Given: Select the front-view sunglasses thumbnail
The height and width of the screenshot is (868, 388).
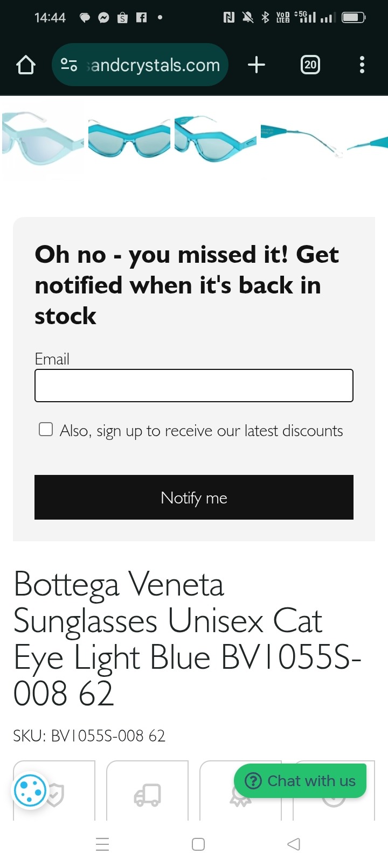Looking at the screenshot, I should click(x=129, y=139).
